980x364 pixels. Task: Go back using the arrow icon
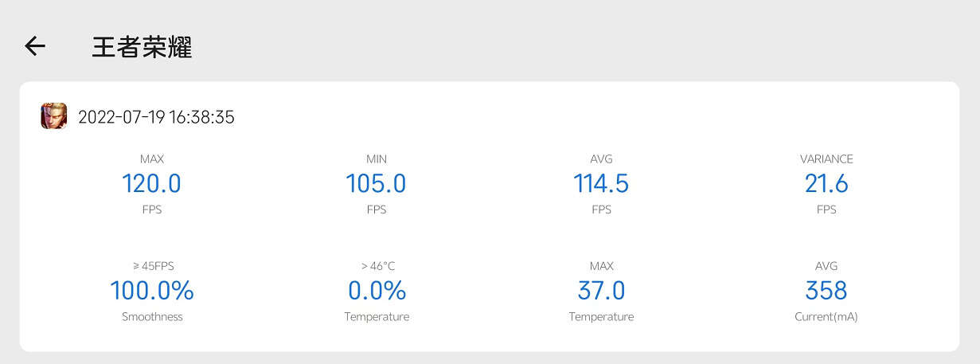tap(35, 46)
